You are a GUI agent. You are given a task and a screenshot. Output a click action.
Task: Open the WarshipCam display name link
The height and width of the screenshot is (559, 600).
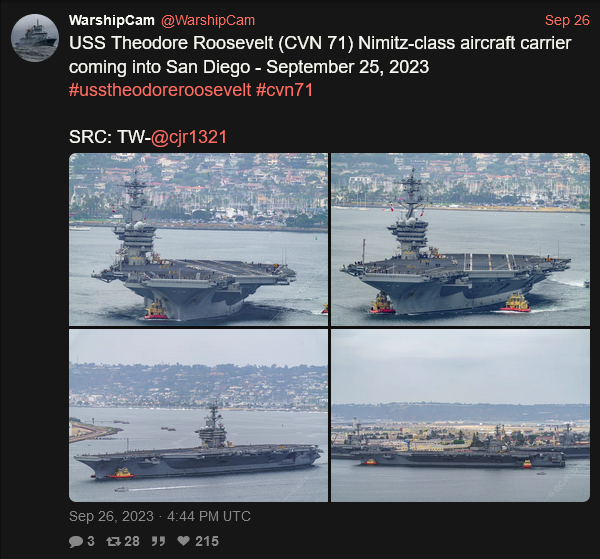tap(112, 20)
